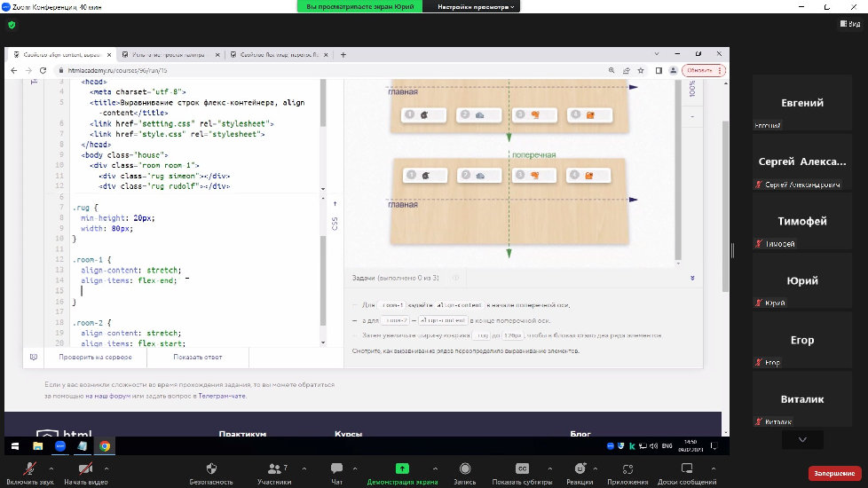Viewport: 868px width, 488px height.
Task: Click the preview 100% zoom control
Action: 692,89
